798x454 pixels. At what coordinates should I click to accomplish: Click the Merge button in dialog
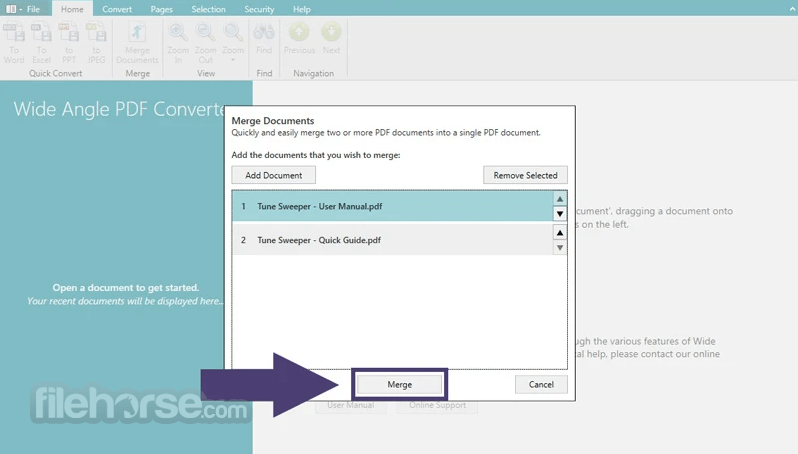400,384
